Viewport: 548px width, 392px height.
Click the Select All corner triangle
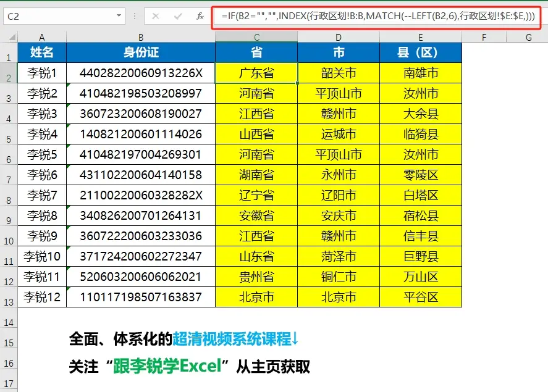(12, 37)
